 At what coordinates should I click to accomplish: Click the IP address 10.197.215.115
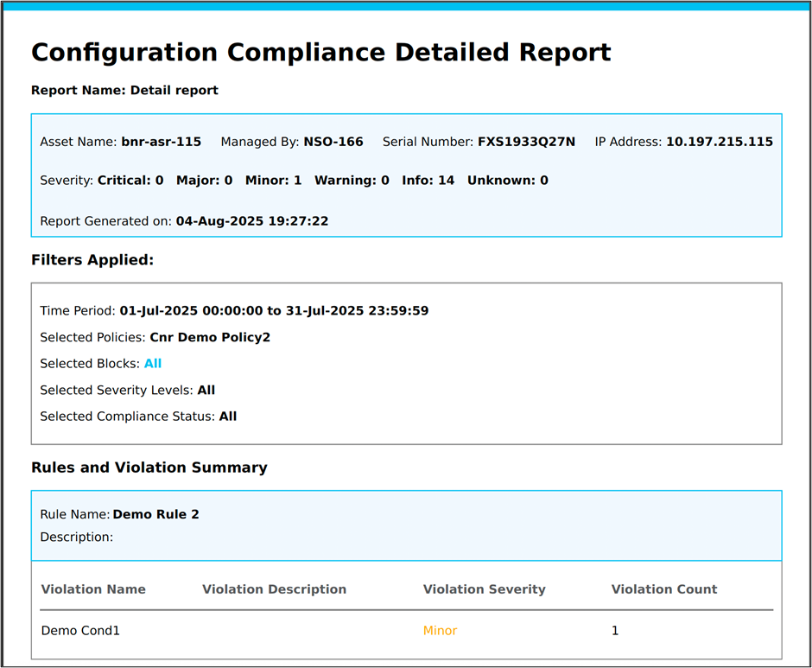point(719,142)
